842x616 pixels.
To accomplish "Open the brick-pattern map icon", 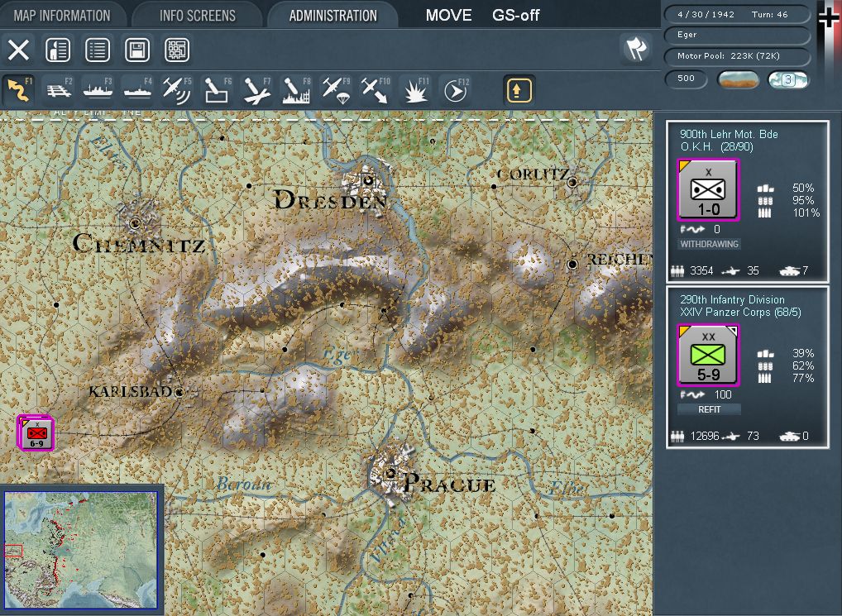I will pyautogui.click(x=177, y=50).
